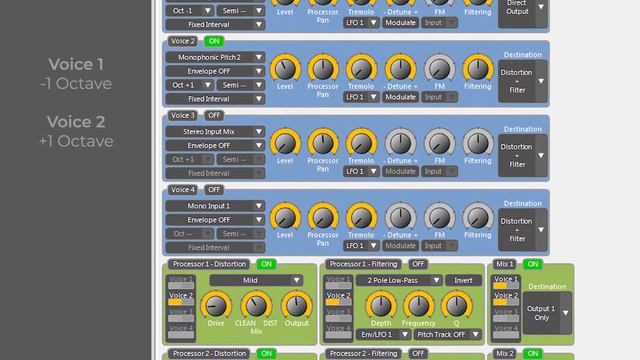
Task: Toggle Processor 1 - Distortion ON switch
Action: (267, 264)
